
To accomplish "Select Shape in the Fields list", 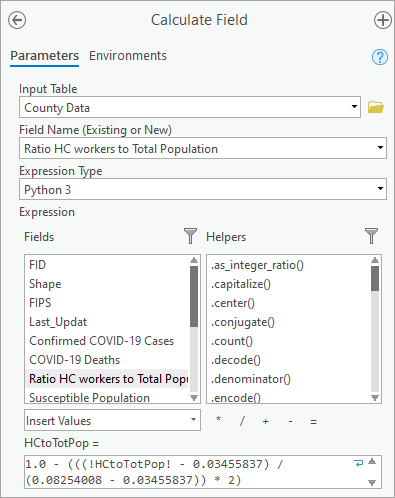I will [x=107, y=284].
